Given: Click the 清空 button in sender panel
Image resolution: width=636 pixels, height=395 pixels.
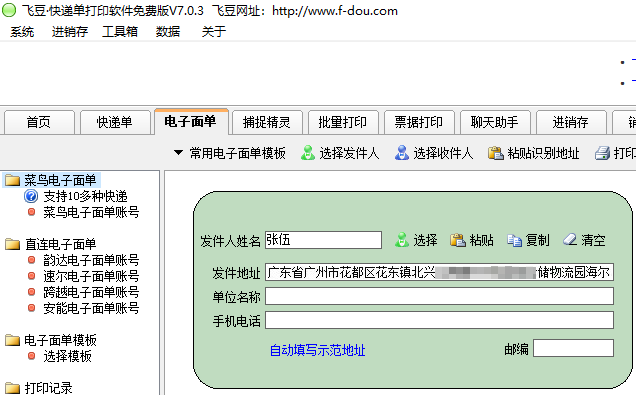Looking at the screenshot, I should click(593, 240).
